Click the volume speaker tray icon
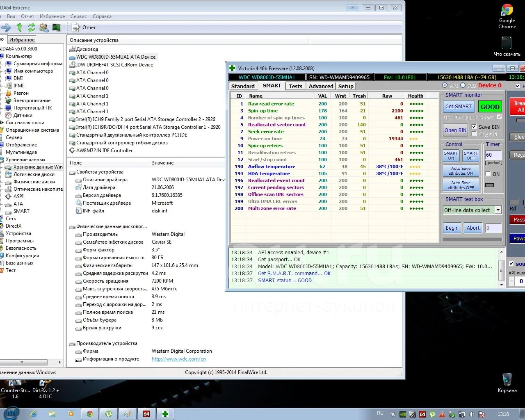This screenshot has height=420, width=525. 472,414
